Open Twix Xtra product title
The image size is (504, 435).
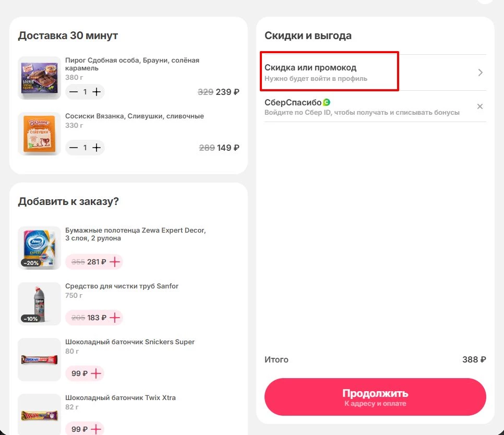coord(121,398)
